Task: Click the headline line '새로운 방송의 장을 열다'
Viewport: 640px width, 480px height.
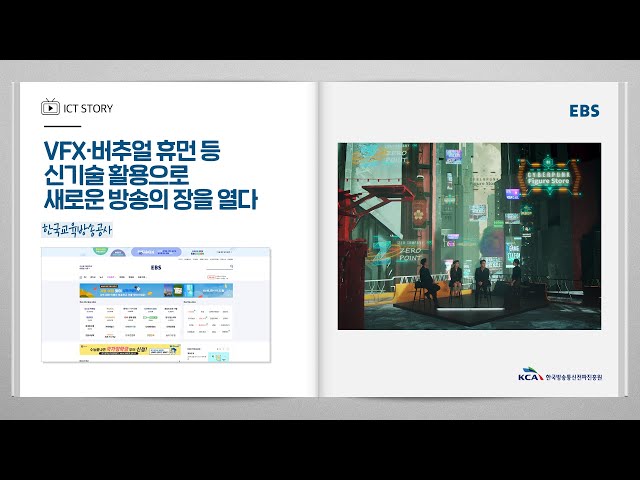Action: point(151,199)
